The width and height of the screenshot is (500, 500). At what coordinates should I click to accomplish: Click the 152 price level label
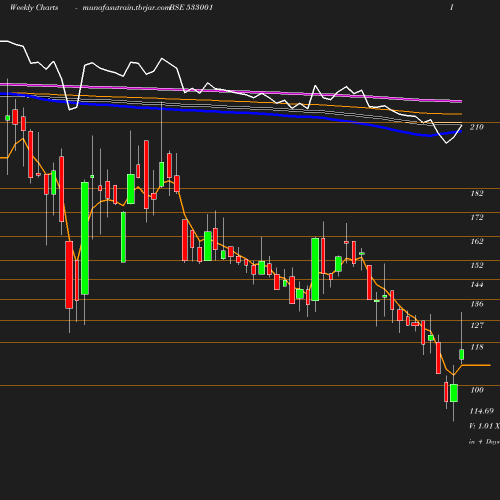coord(477,265)
